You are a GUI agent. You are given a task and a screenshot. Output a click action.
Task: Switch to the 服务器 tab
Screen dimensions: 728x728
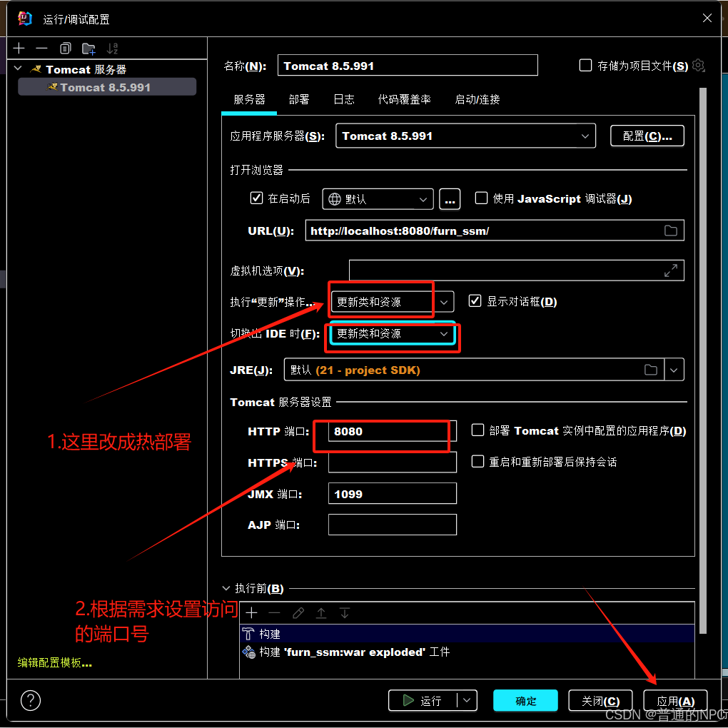click(249, 99)
